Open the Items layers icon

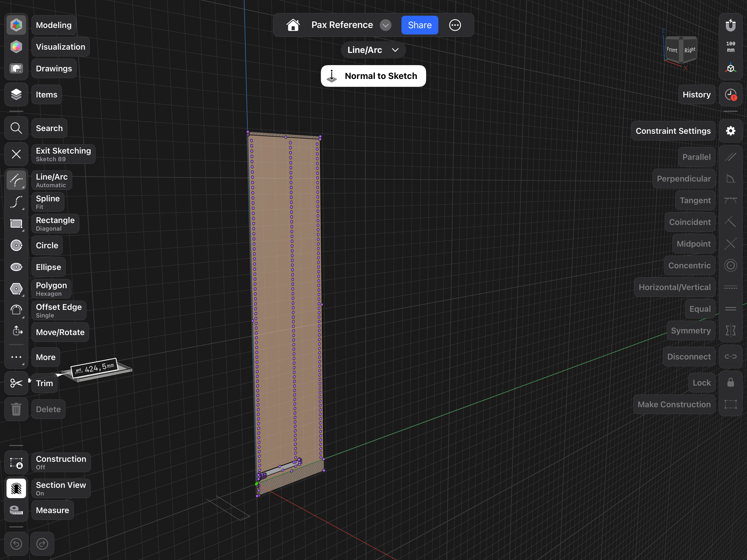[16, 94]
